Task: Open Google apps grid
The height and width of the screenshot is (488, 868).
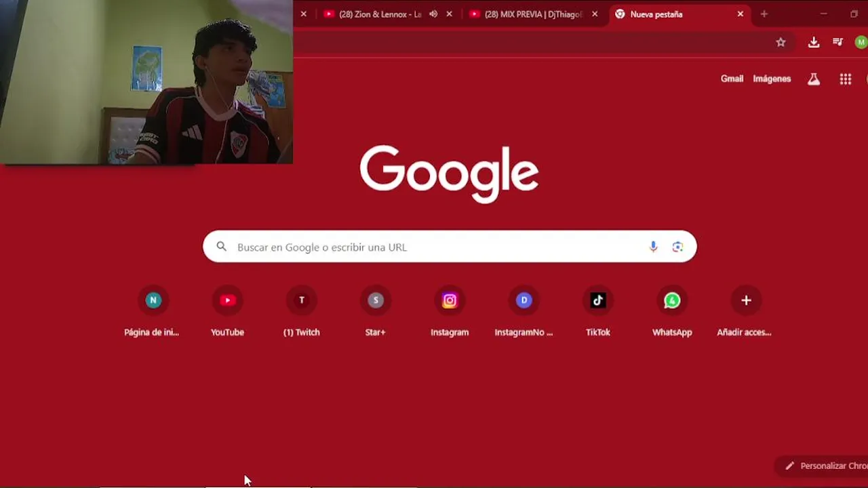Action: (845, 79)
